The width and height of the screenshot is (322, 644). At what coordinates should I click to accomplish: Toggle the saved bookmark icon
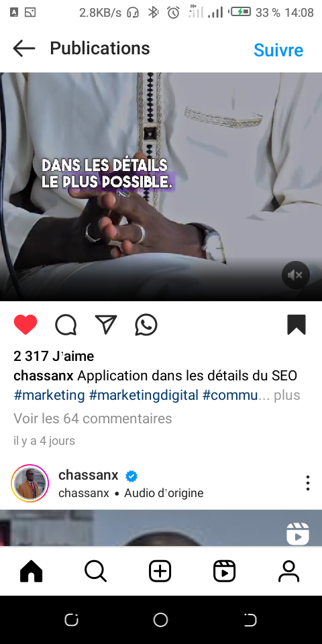[x=296, y=325]
